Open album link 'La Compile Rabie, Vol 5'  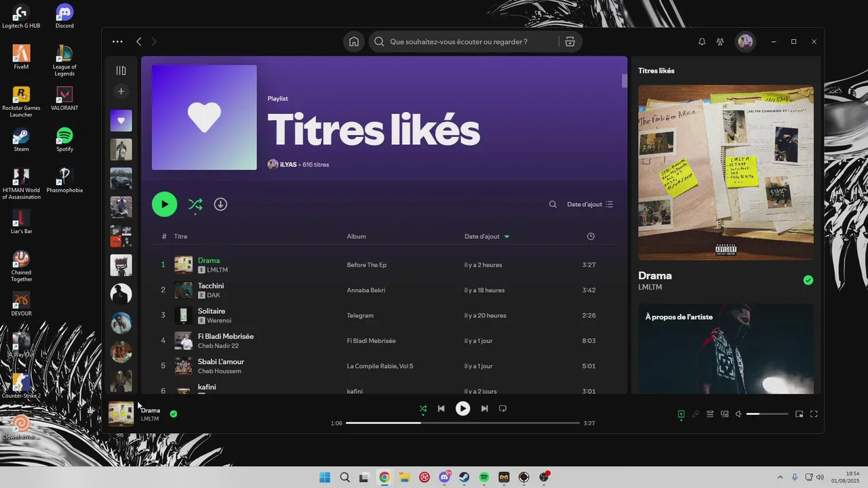click(380, 366)
